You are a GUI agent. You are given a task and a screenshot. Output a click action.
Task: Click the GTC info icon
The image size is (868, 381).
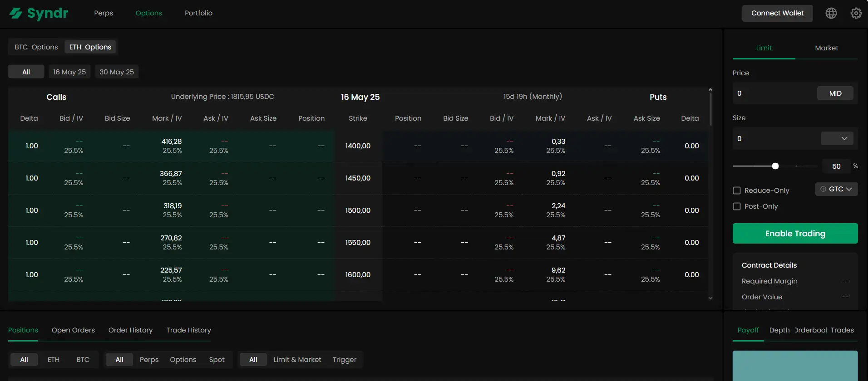coord(823,189)
